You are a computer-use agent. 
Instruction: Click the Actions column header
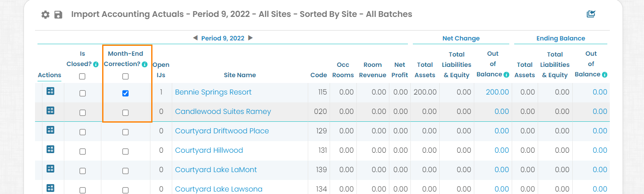tap(49, 75)
